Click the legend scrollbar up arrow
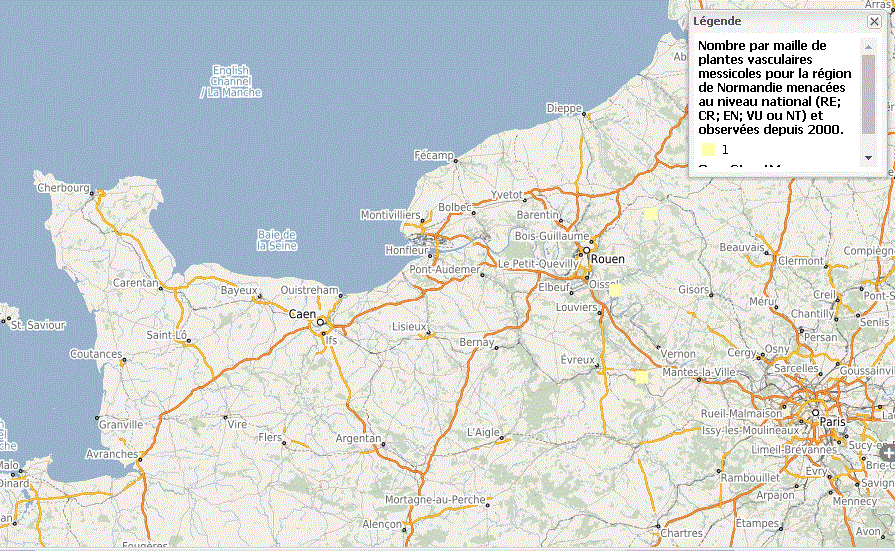Viewport: 895px width, 551px height. click(868, 45)
